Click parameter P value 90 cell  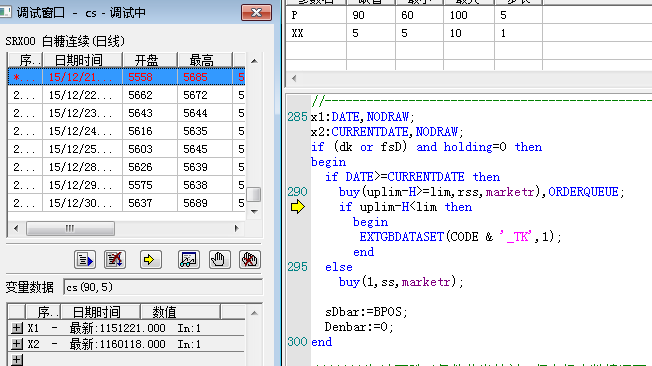point(371,15)
